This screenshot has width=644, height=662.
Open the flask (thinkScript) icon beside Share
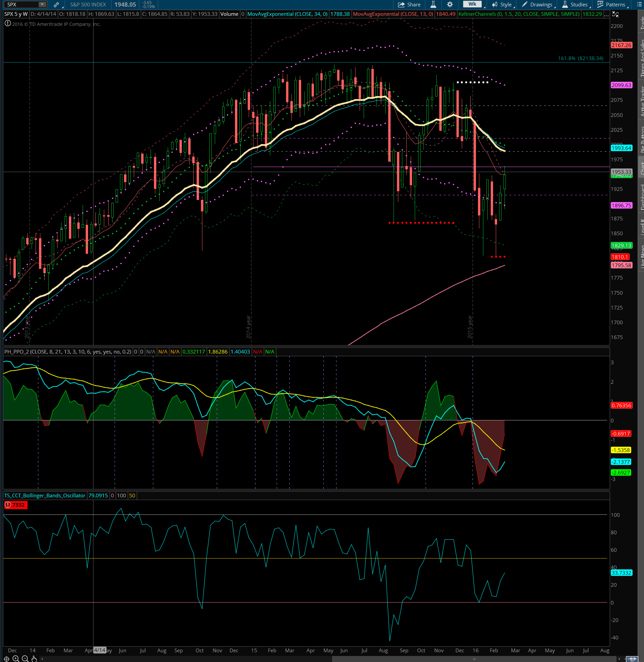click(433, 4)
